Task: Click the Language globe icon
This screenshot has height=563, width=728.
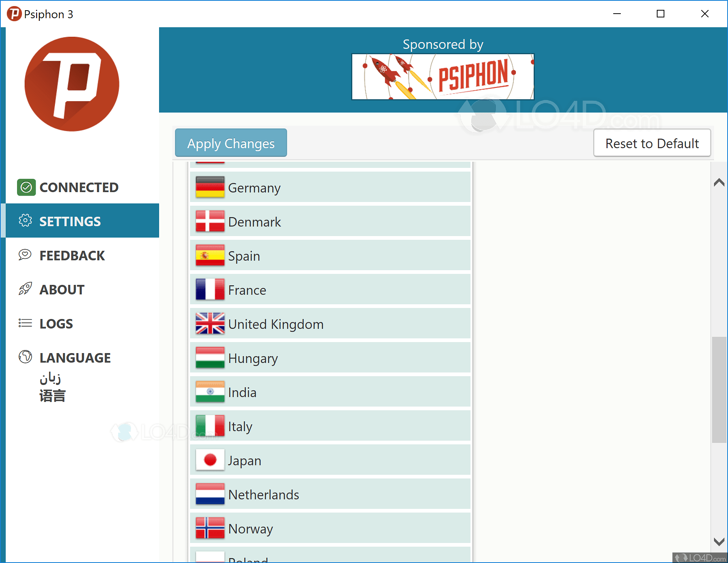Action: [x=25, y=357]
